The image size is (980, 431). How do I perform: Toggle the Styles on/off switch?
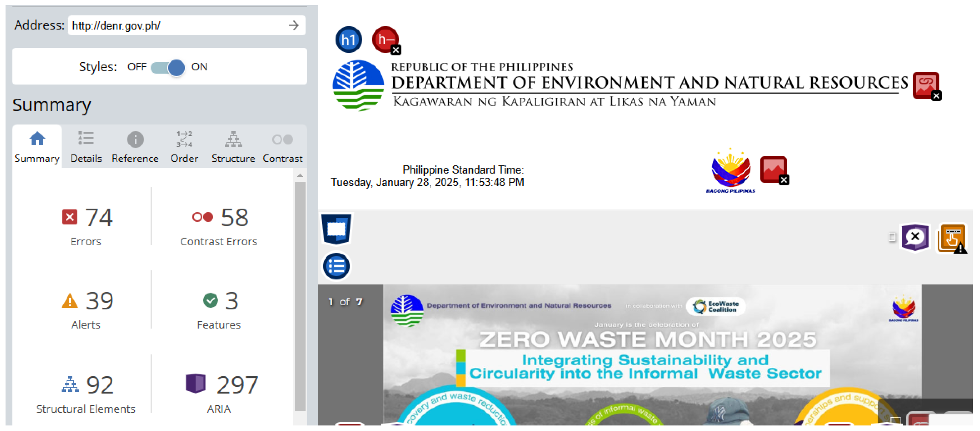click(168, 67)
